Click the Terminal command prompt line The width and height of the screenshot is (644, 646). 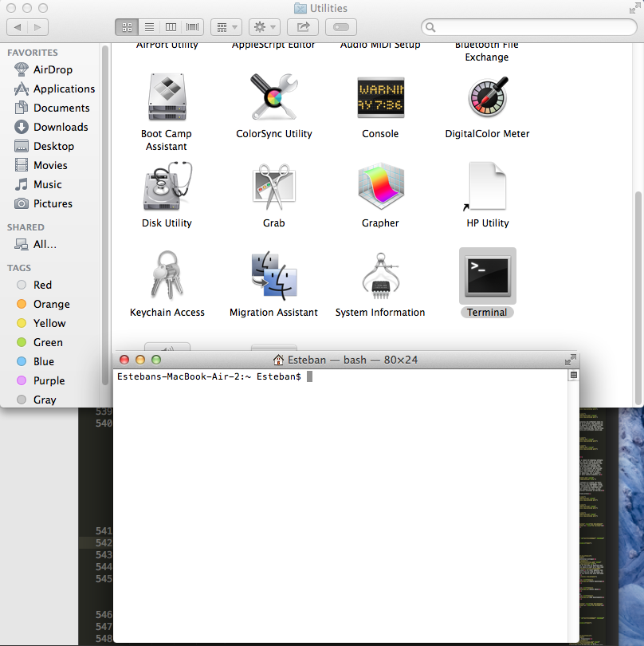(214, 376)
